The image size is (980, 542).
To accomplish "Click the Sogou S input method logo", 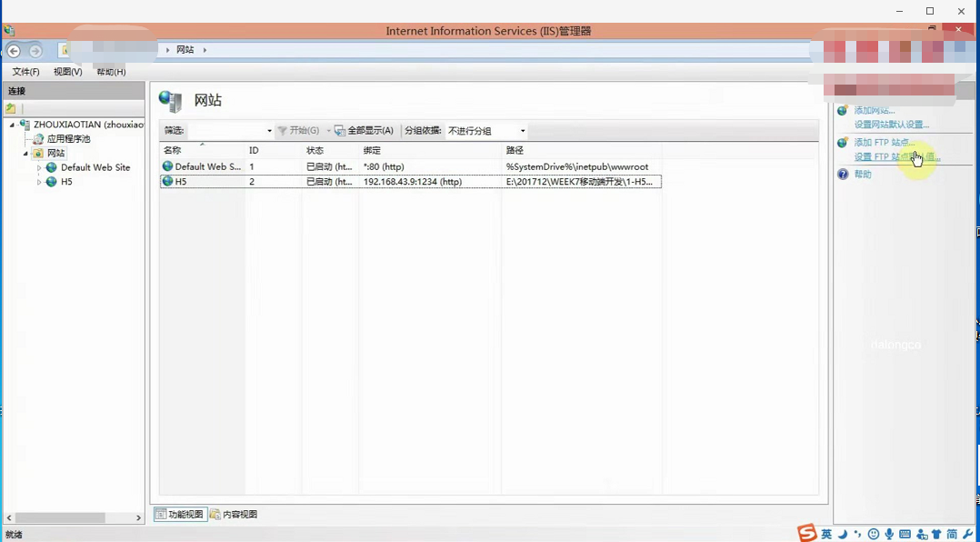I will coord(807,533).
